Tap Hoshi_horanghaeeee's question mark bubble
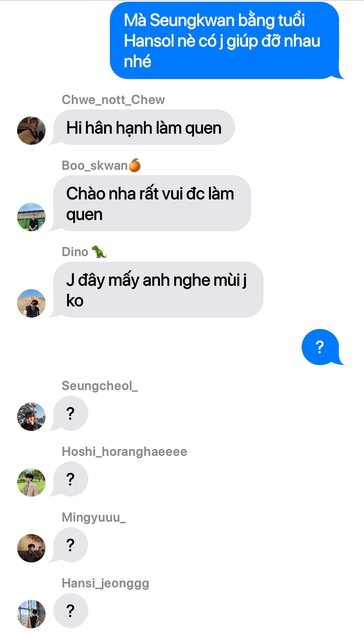The image size is (364, 632). tap(70, 479)
